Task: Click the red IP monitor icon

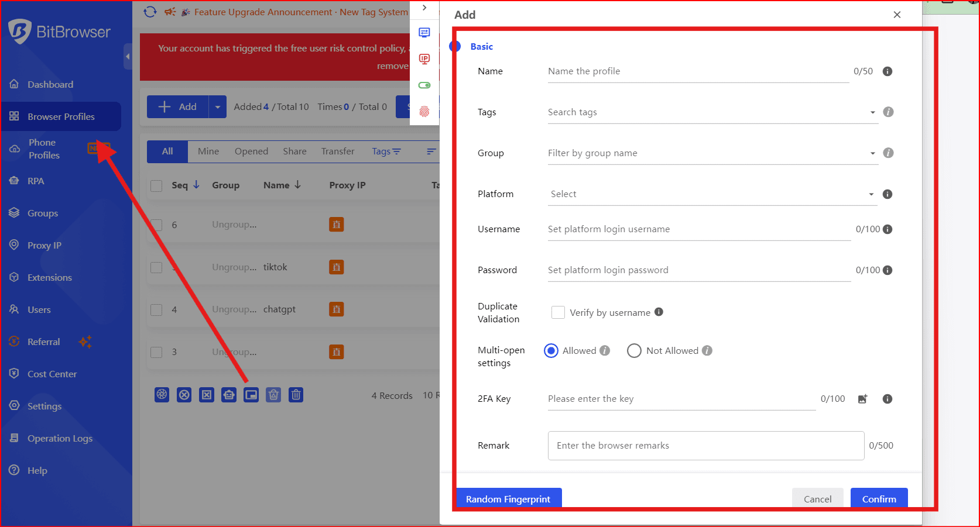Action: 424,59
